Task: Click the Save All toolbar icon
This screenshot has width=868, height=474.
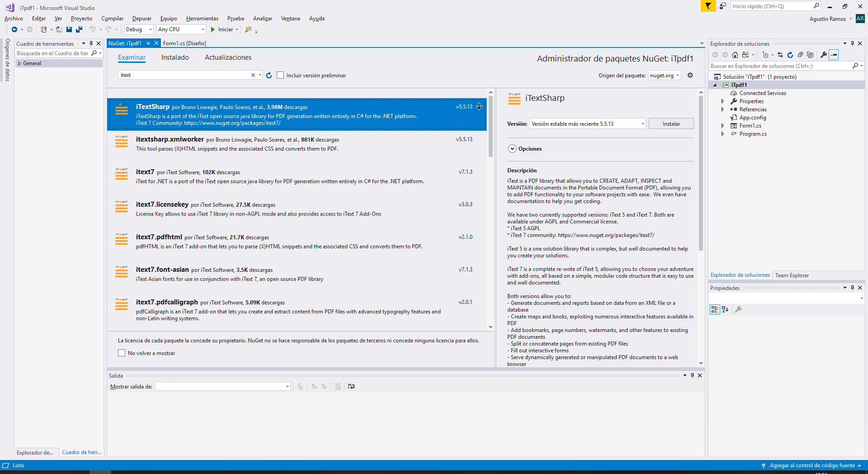Action: [x=79, y=29]
